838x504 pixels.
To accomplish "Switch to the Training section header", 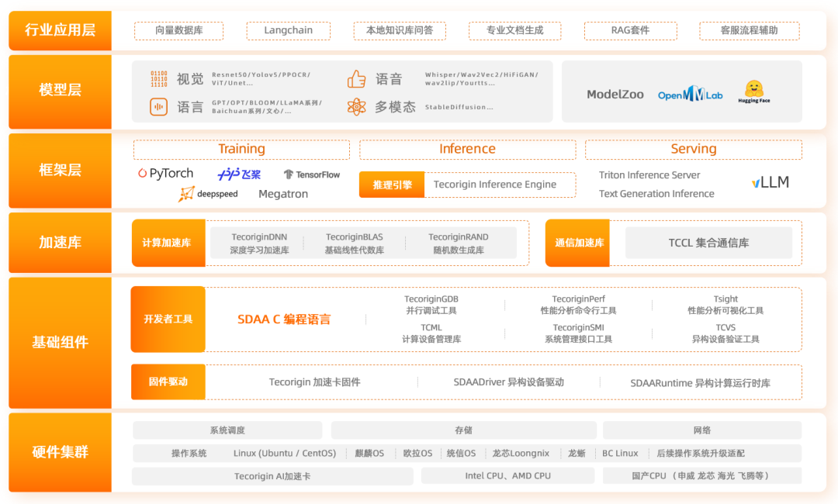I will pos(241,149).
